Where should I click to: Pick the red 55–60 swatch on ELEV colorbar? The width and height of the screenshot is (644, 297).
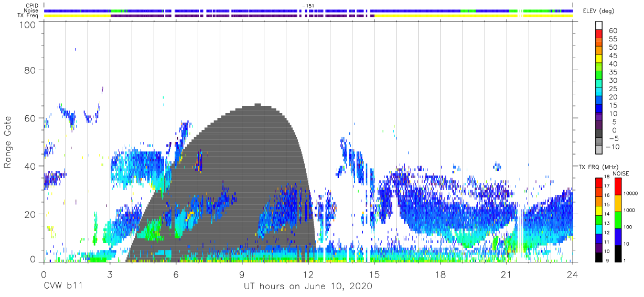click(599, 35)
